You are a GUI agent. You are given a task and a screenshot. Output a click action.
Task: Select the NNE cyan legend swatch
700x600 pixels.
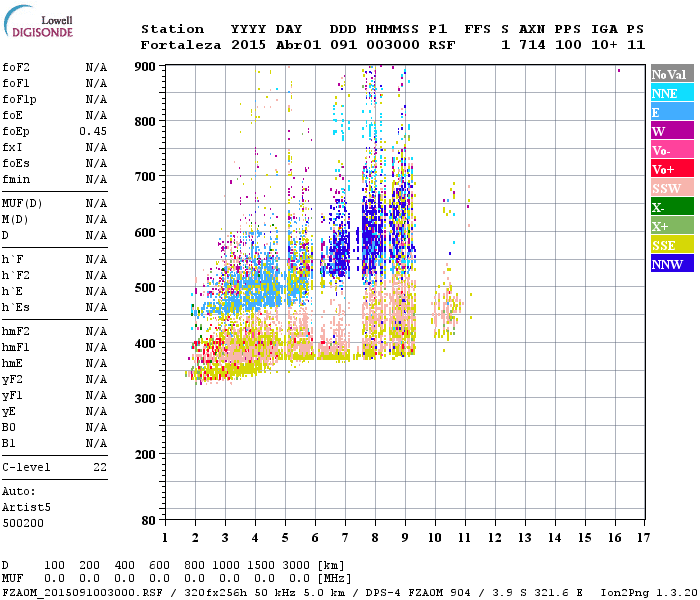(672, 93)
